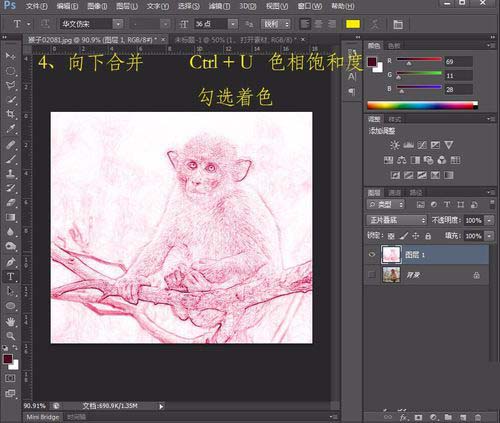Click the G value field showing 11

[x=459, y=76]
